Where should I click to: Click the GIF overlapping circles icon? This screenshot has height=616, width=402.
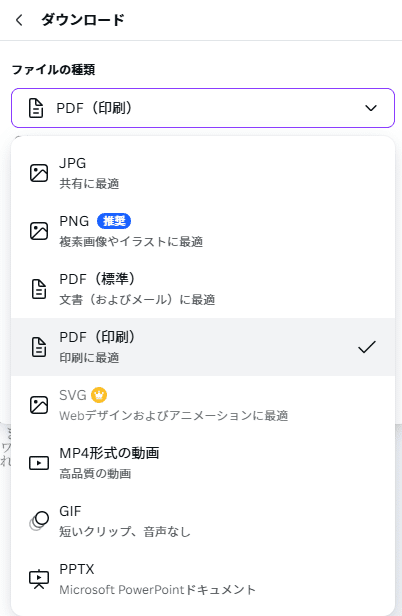click(39, 521)
